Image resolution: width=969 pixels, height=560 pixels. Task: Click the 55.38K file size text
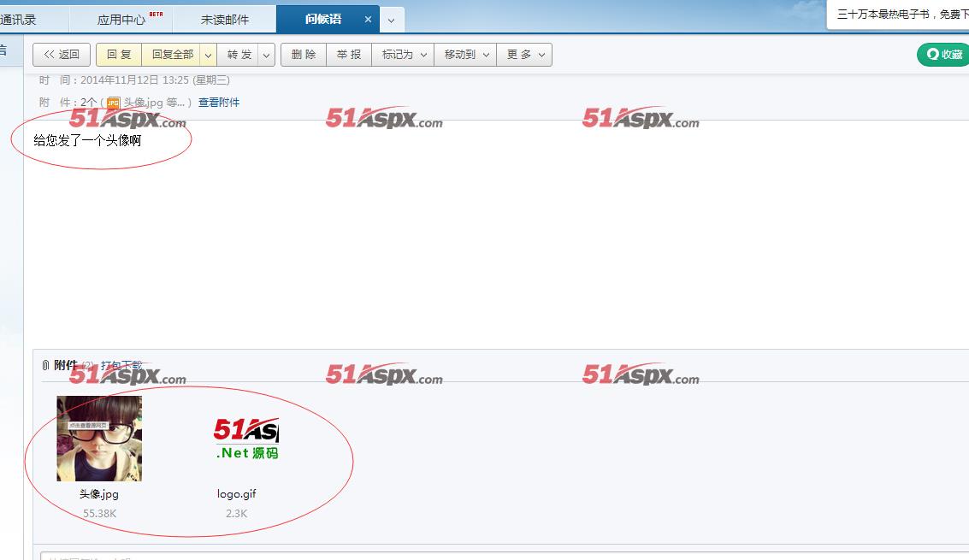[99, 513]
